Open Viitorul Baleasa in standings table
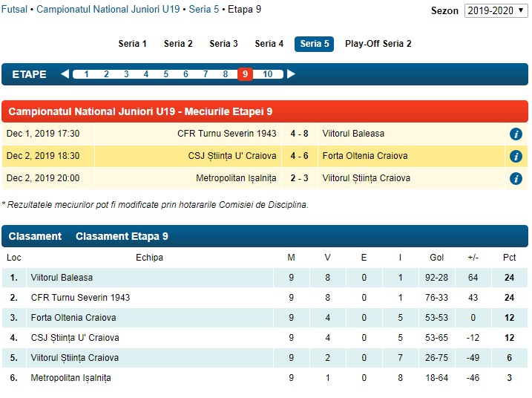Image resolution: width=532 pixels, height=398 pixels. point(62,278)
